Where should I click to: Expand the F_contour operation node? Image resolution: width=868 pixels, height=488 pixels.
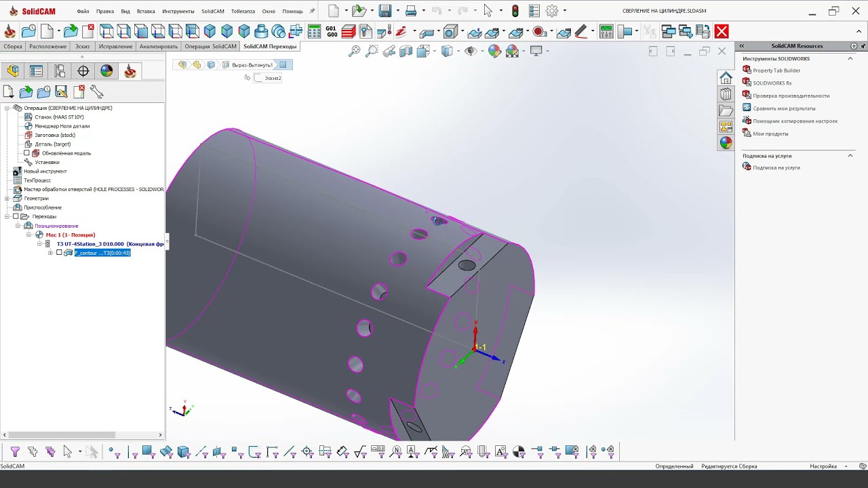coord(50,253)
